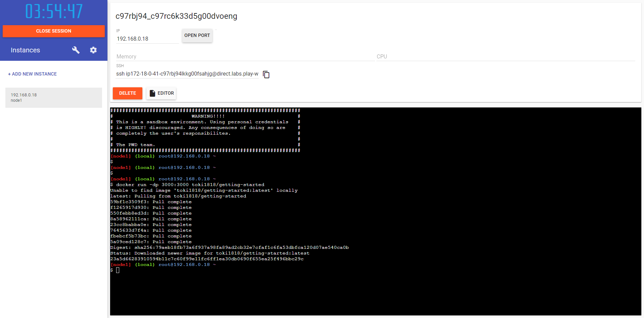The image size is (644, 318).
Task: Click the WARNING banner text in terminal
Action: [208, 116]
